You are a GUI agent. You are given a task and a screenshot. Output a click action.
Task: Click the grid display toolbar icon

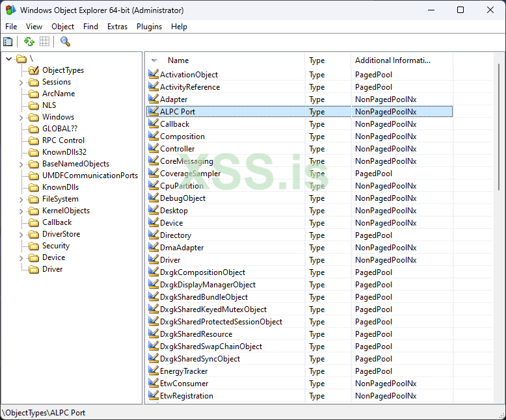44,42
